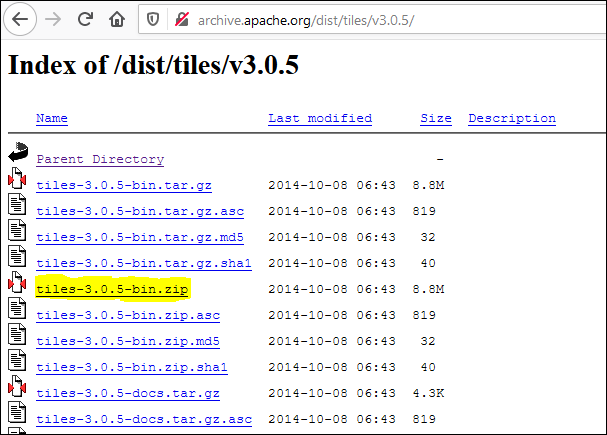Reload the current page

[85, 19]
